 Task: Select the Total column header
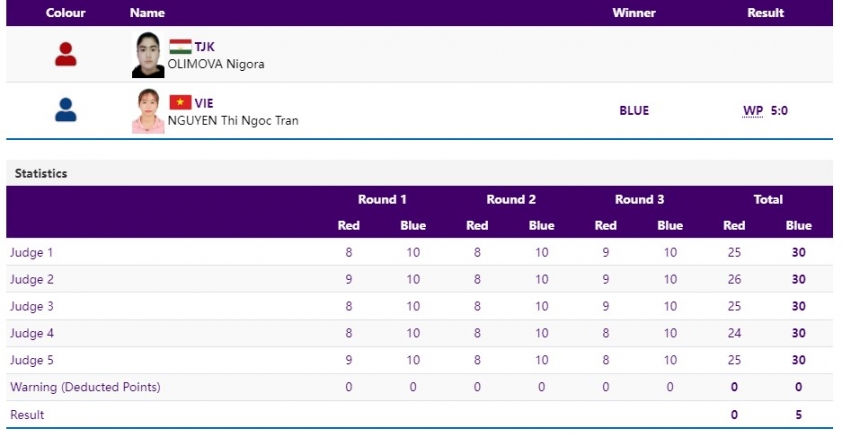coord(768,200)
